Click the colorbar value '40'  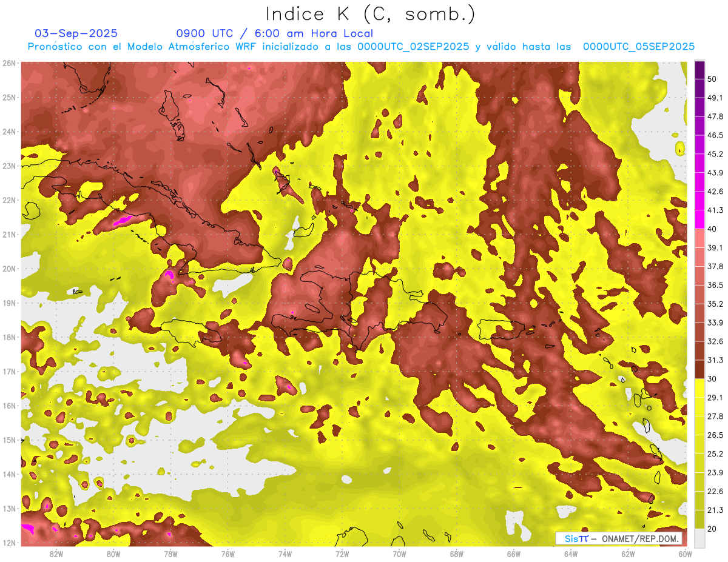pyautogui.click(x=712, y=229)
